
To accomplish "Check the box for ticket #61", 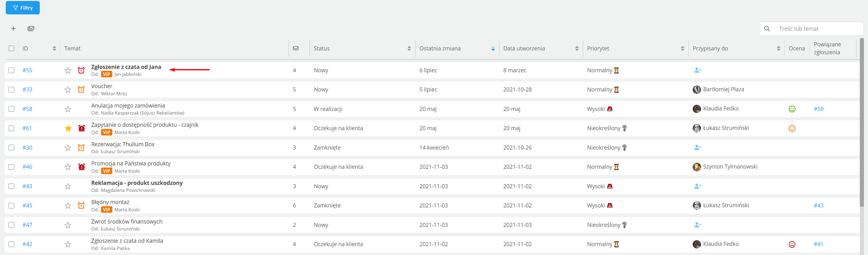I will 11,128.
